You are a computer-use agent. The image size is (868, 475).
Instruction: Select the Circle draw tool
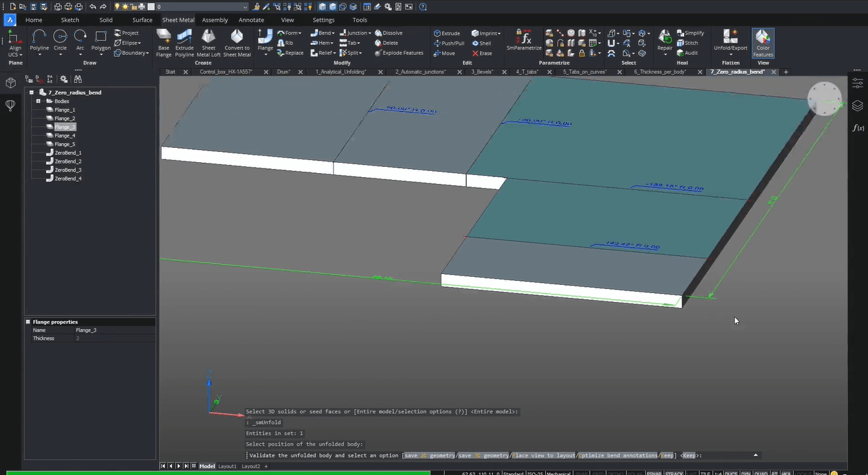60,40
